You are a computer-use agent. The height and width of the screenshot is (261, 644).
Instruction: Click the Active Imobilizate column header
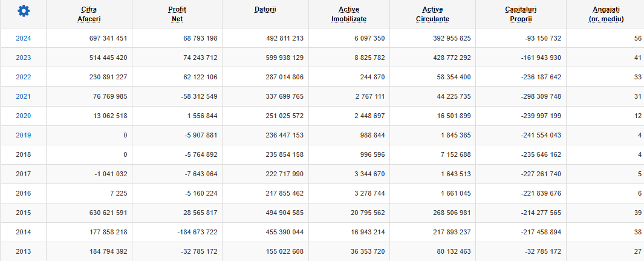pos(349,14)
